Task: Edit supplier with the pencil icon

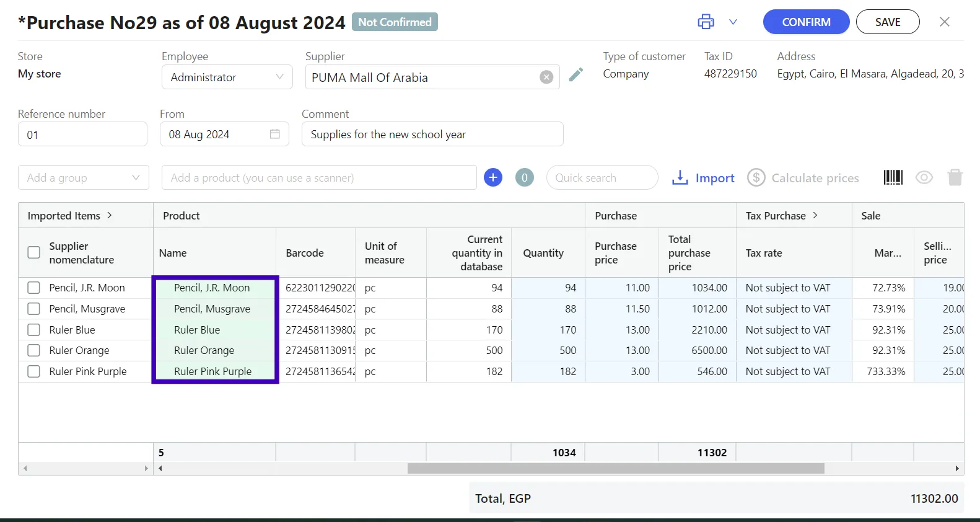Action: [575, 75]
